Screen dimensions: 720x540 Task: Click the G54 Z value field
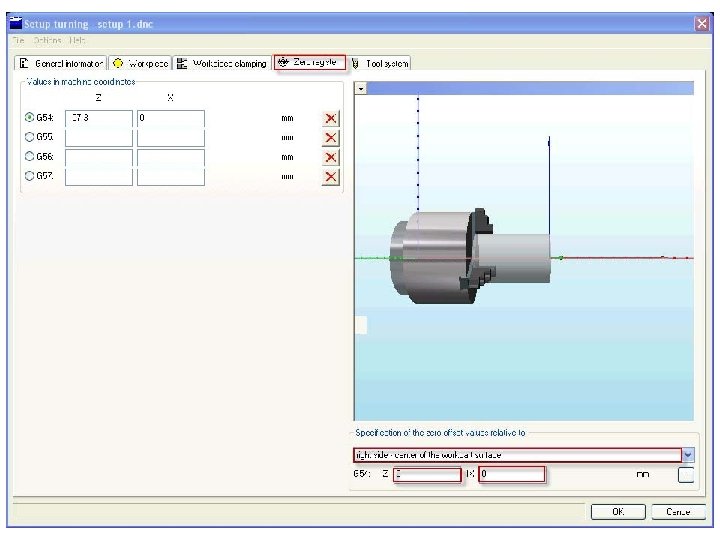point(99,118)
